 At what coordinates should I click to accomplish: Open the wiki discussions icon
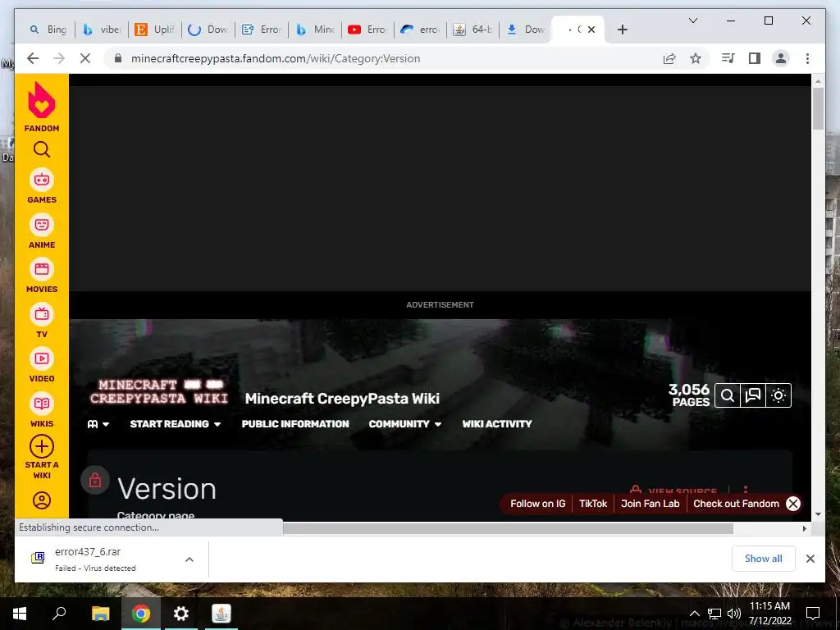tap(753, 395)
